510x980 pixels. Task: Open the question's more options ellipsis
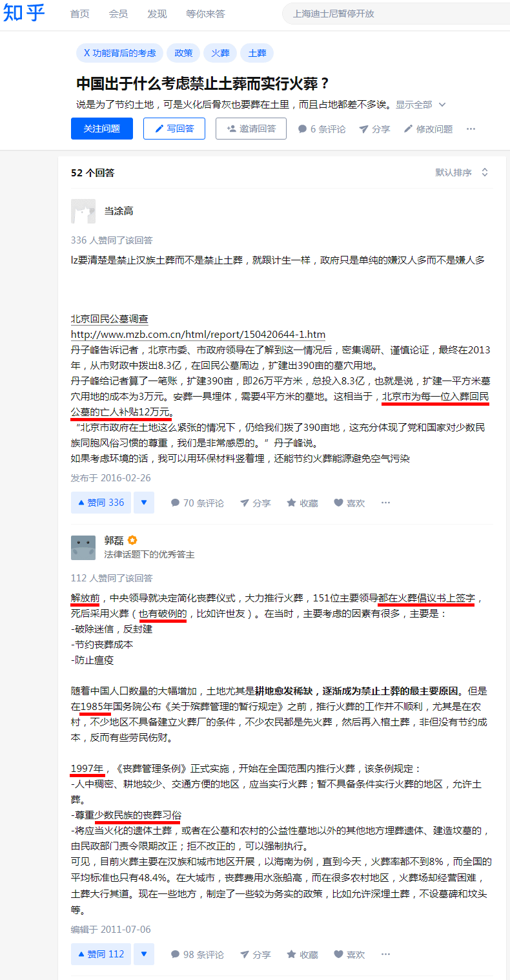471,129
